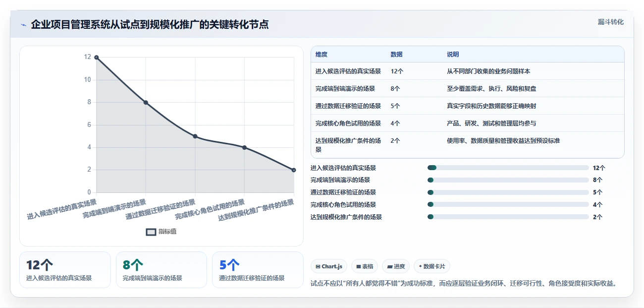Click the 8个 data card
Screen dimensions: 644x308
(x=161, y=270)
